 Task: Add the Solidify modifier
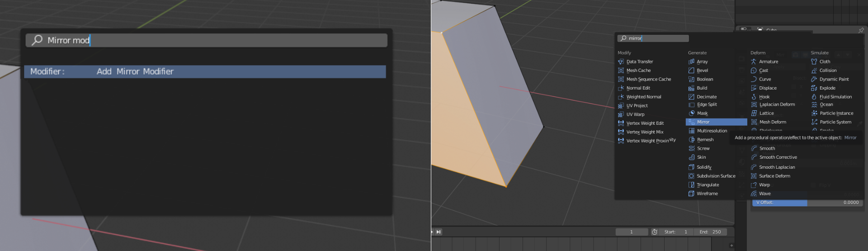(x=700, y=167)
